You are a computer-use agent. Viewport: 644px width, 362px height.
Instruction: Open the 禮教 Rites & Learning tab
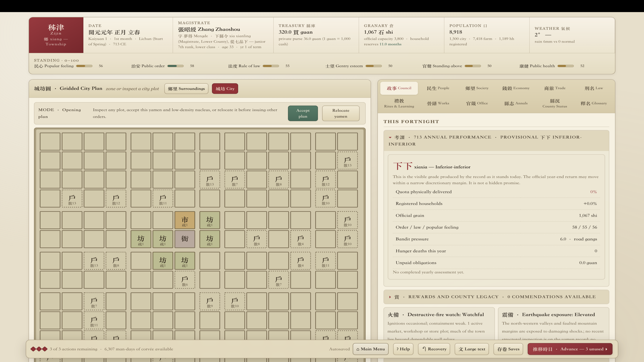(399, 103)
